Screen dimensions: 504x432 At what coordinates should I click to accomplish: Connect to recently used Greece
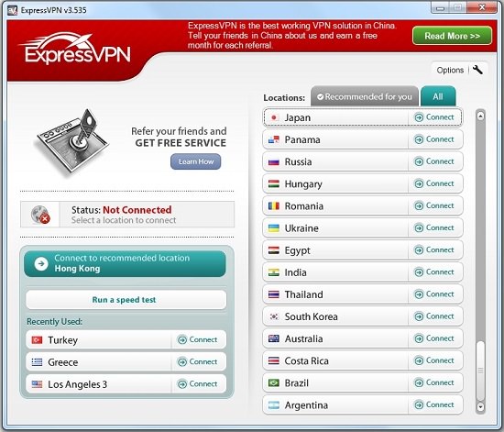click(x=197, y=362)
